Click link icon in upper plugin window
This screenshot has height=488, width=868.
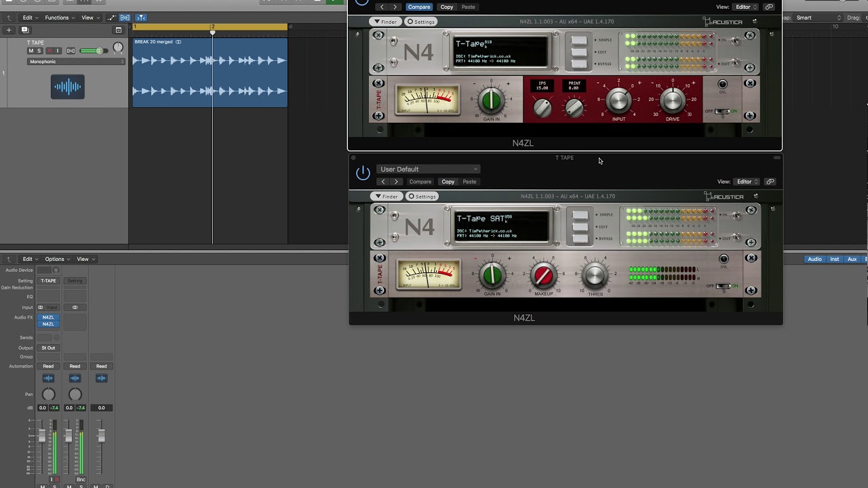[x=769, y=7]
